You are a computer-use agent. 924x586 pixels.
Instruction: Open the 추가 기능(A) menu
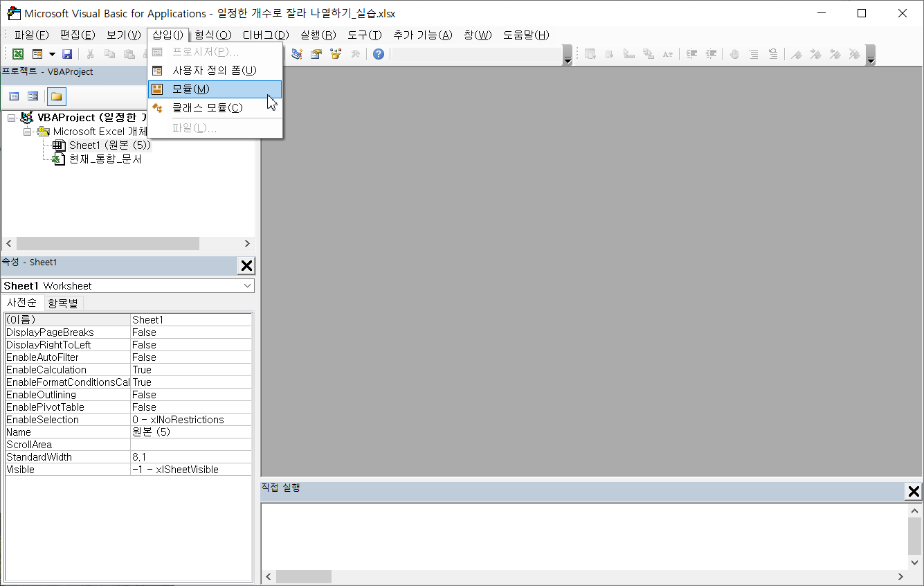[x=422, y=35]
